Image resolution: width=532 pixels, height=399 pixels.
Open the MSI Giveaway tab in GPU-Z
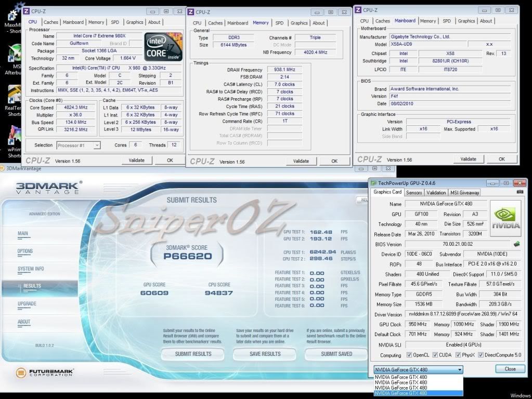[x=464, y=192]
